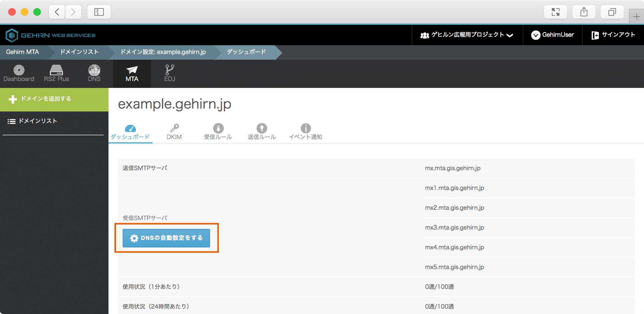644x314 pixels.
Task: Click ドメインを追加する button
Action: 54,99
